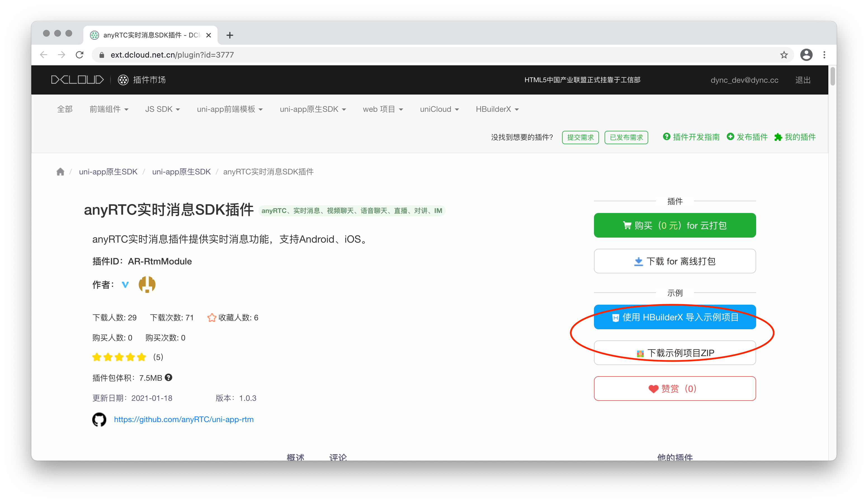Expand the HBuilderX dropdown
The width and height of the screenshot is (868, 502).
click(x=497, y=109)
